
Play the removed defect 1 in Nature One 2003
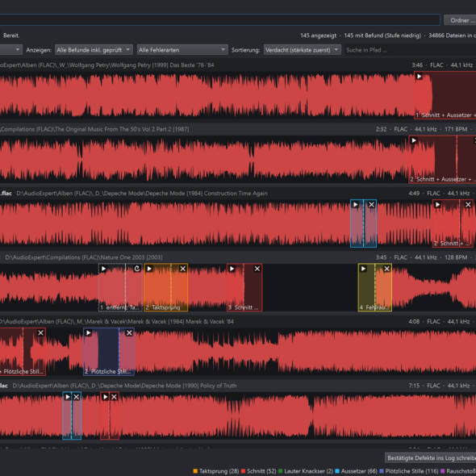103,269
